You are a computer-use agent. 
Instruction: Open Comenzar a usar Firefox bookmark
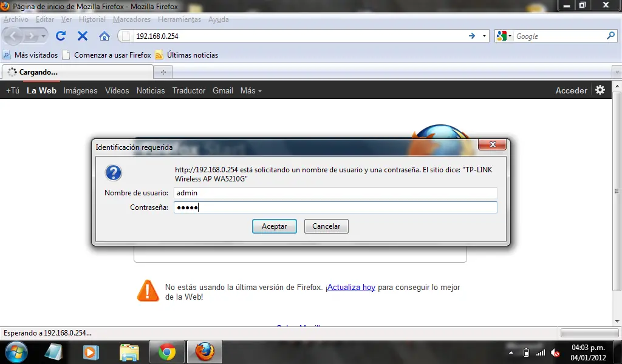pyautogui.click(x=107, y=55)
